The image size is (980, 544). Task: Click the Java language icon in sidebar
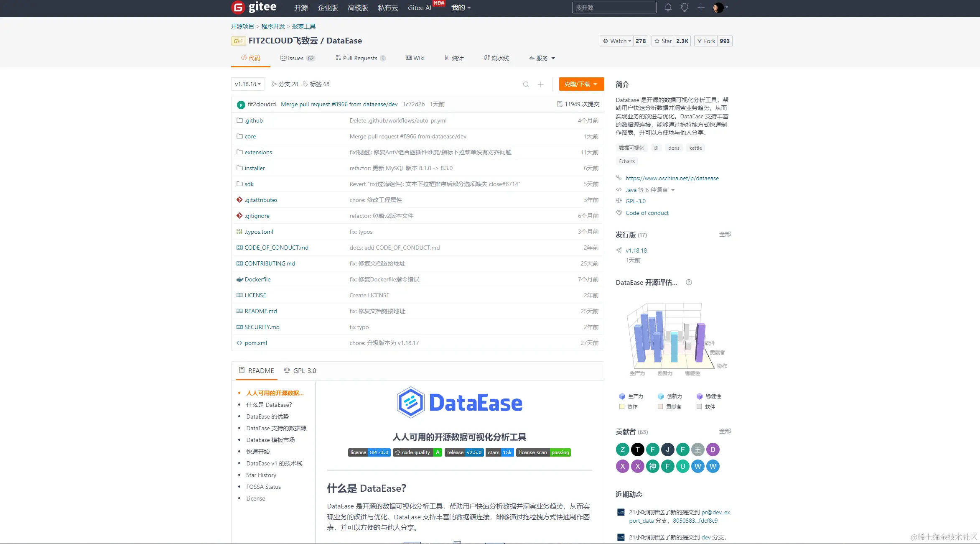[619, 189]
